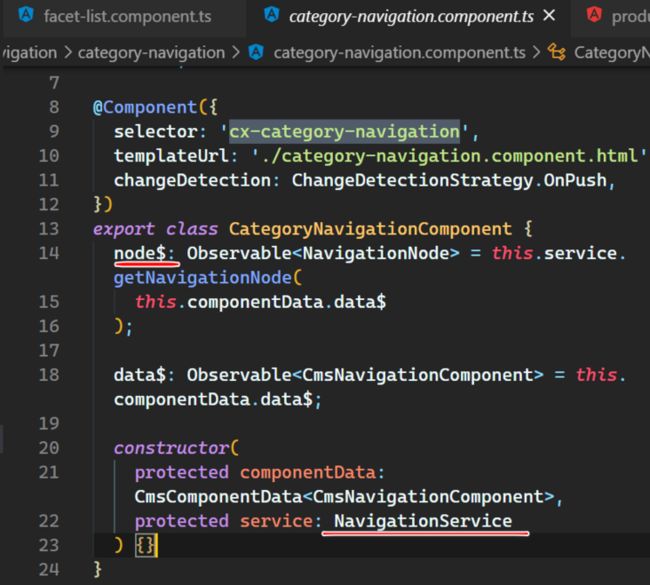Click line number 20 in gutter

(49, 448)
